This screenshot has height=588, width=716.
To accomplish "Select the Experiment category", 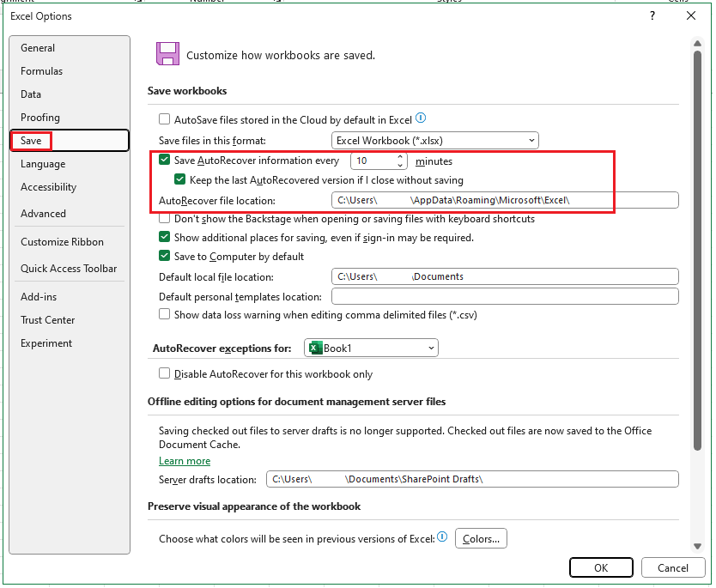I will pyautogui.click(x=70, y=343).
